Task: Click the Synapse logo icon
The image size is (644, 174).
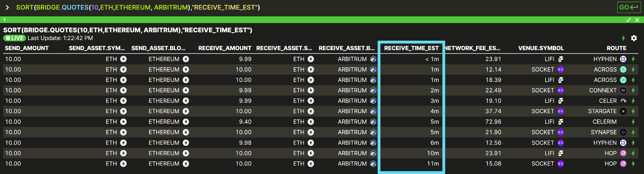Action: 623,132
